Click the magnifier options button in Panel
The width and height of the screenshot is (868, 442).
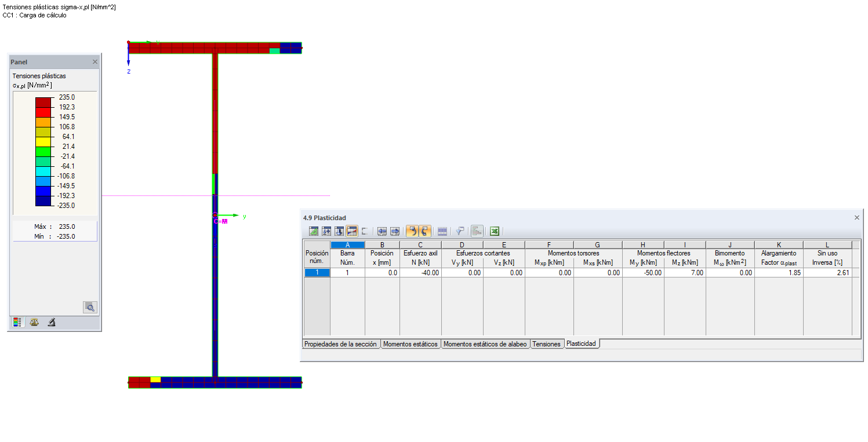click(90, 307)
